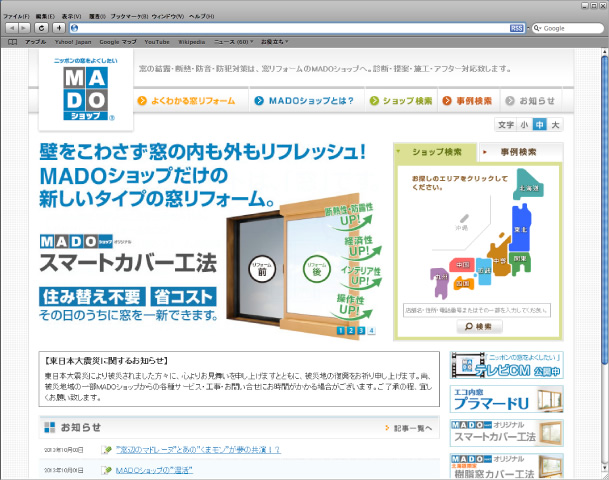Select Hokkaido region on the map
The height and width of the screenshot is (480, 609).
click(x=528, y=184)
